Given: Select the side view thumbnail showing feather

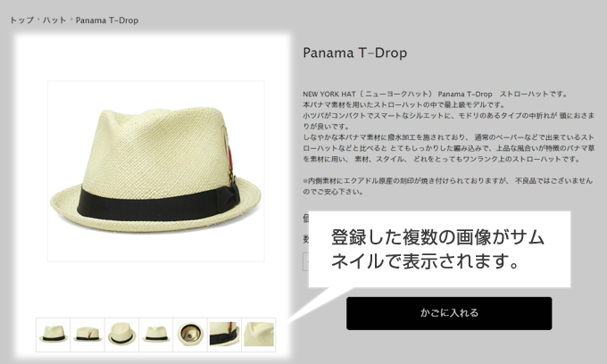Looking at the screenshot, I should [87, 335].
